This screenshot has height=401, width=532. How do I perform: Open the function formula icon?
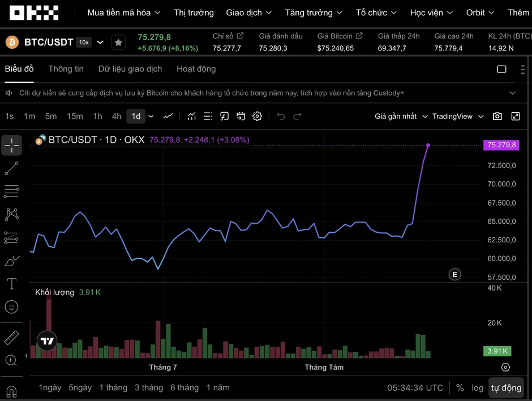point(224,117)
